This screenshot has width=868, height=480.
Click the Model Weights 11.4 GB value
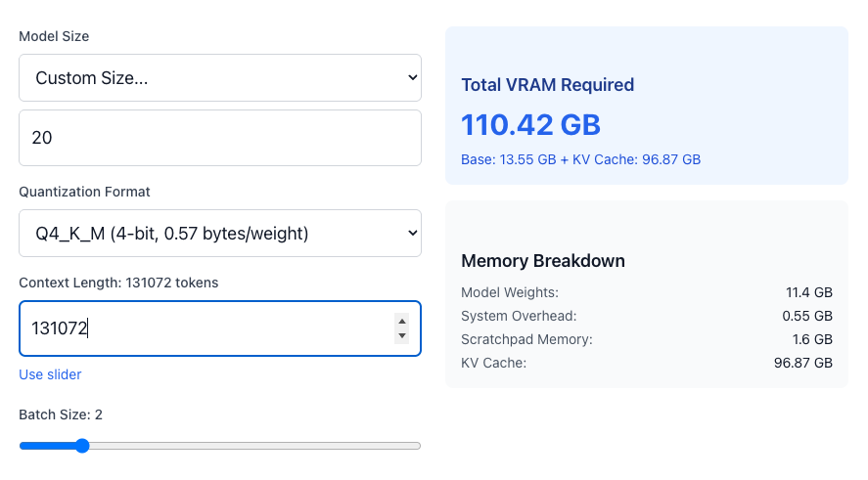point(809,292)
